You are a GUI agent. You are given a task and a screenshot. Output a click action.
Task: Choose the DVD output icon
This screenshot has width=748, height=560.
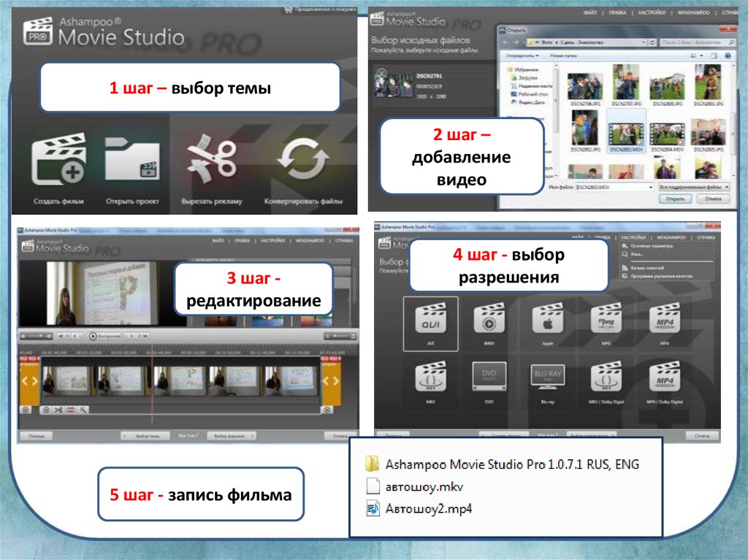[489, 376]
